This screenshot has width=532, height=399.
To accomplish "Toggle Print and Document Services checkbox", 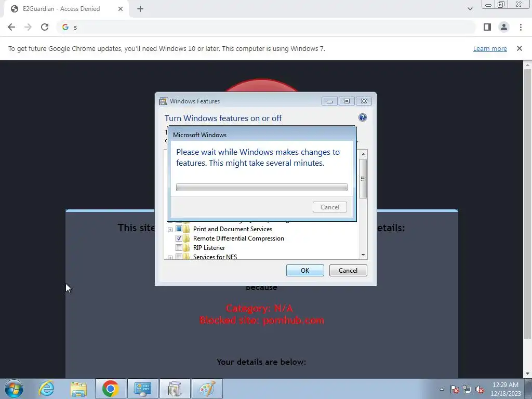I will 179,229.
